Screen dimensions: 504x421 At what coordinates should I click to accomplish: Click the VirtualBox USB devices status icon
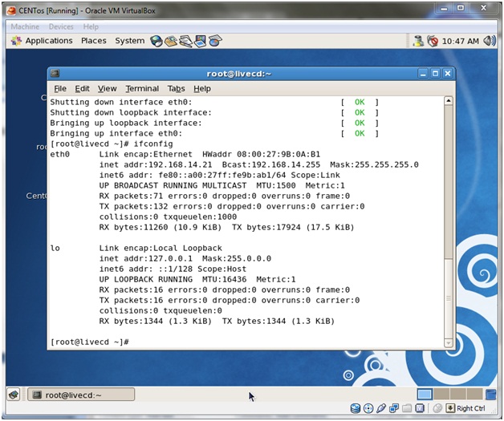click(381, 408)
